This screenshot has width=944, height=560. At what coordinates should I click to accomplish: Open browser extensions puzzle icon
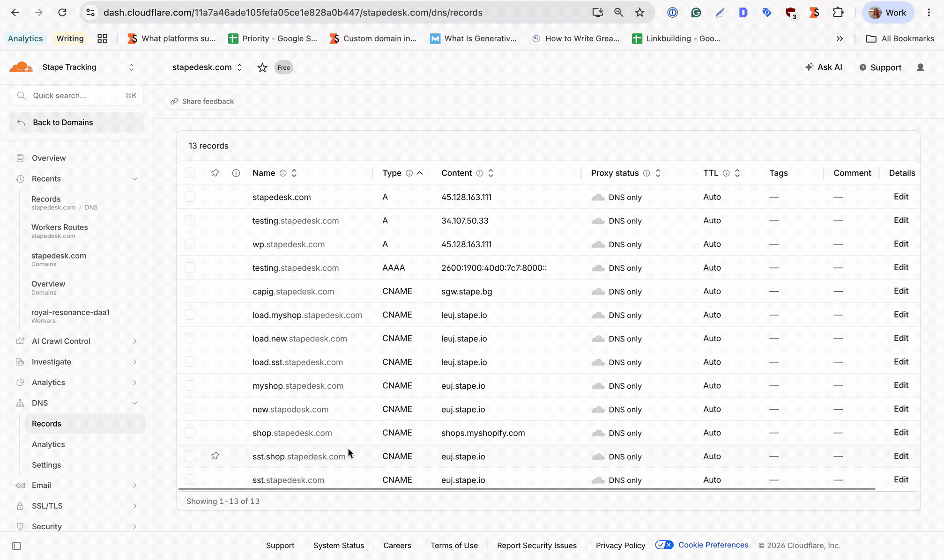point(838,13)
